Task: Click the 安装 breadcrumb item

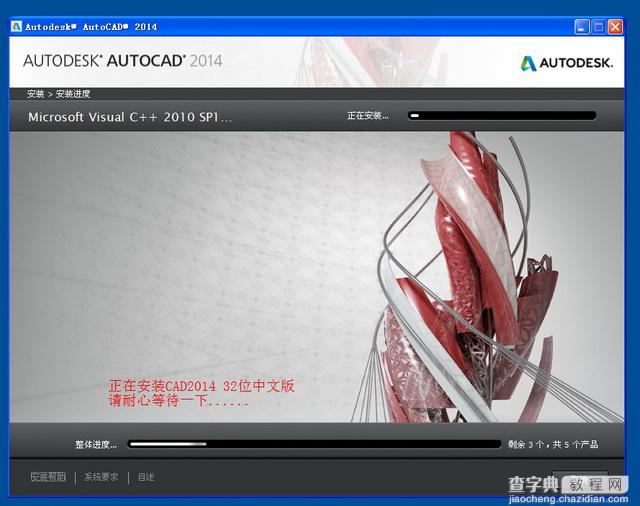Action: (x=36, y=94)
